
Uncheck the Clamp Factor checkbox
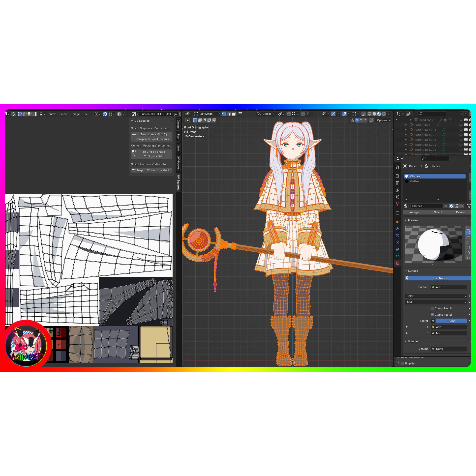click(x=432, y=315)
